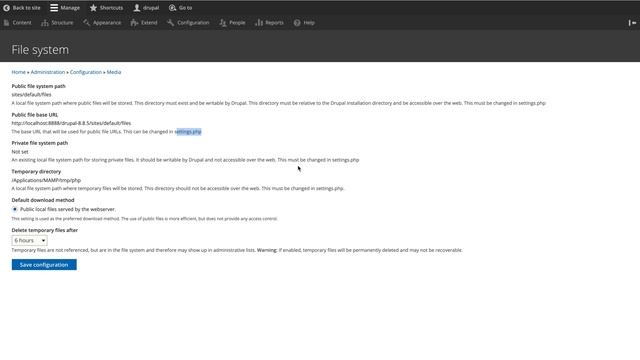Click the Extend puzzle icon
This screenshot has width=640, height=360.
[134, 23]
